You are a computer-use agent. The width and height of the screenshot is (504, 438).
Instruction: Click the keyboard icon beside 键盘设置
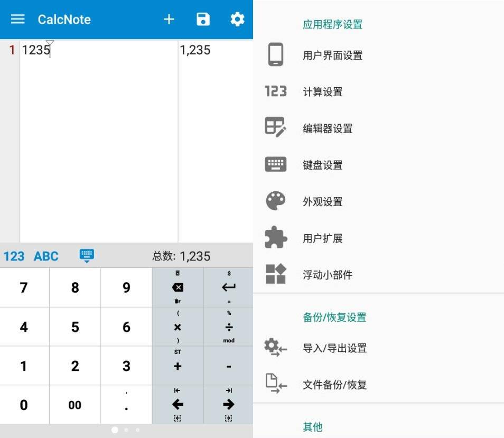276,164
